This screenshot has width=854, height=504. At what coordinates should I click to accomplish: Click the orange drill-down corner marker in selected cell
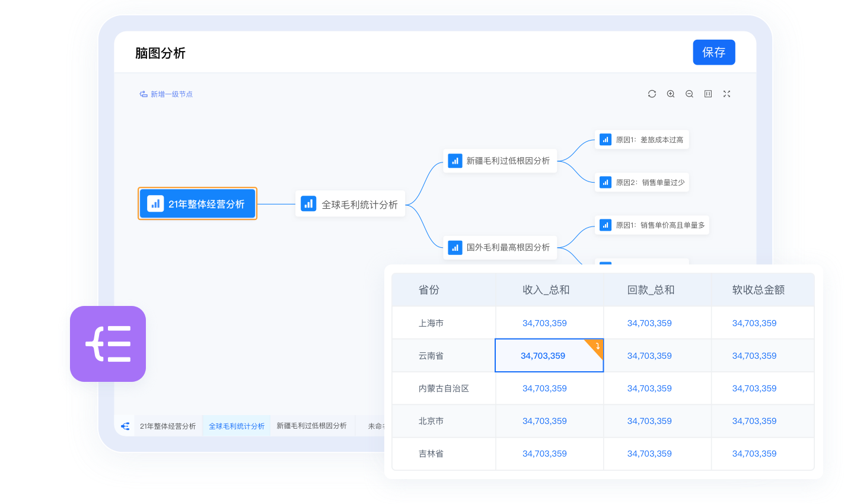pyautogui.click(x=595, y=348)
